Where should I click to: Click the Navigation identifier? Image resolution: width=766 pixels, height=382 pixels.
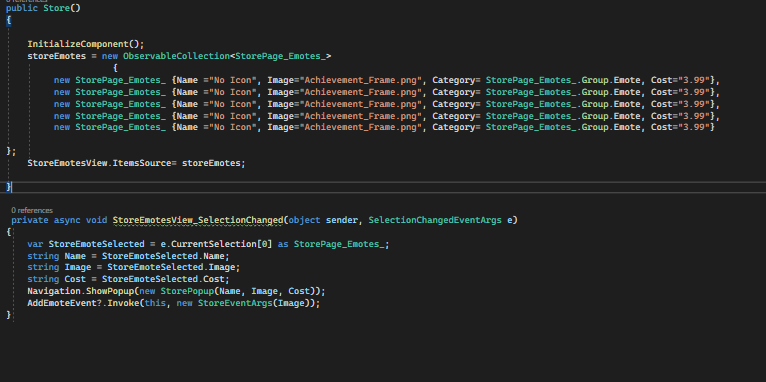54,292
